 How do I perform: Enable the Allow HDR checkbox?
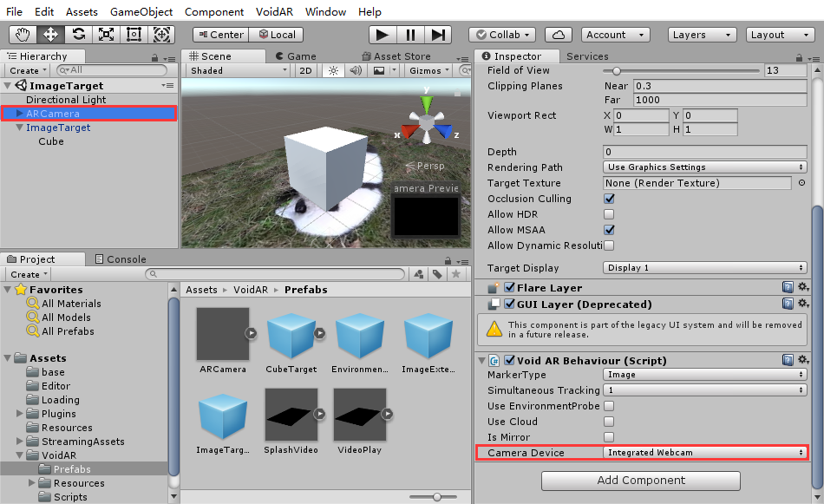(609, 214)
